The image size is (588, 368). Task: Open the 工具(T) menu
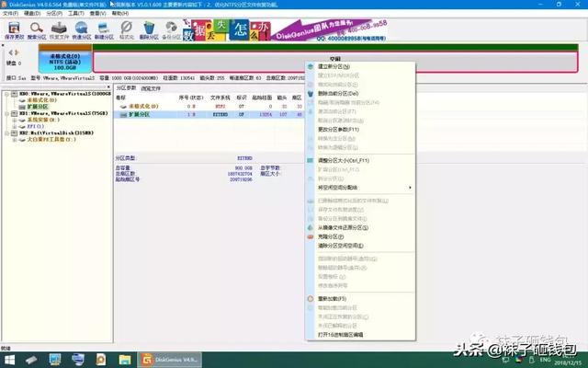[76, 13]
